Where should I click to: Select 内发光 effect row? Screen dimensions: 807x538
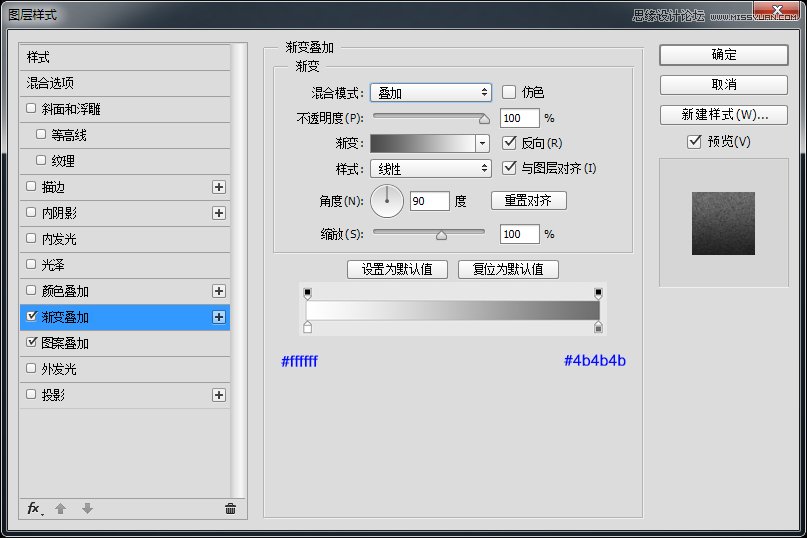(x=125, y=239)
